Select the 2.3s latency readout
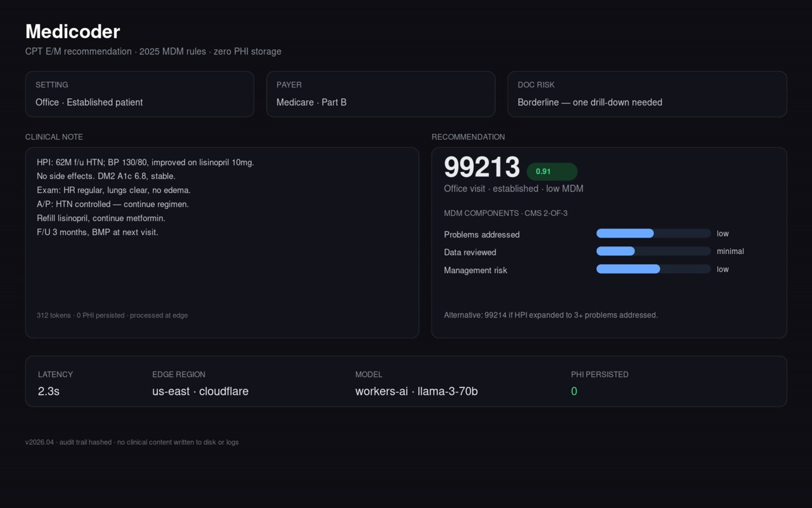 point(48,391)
